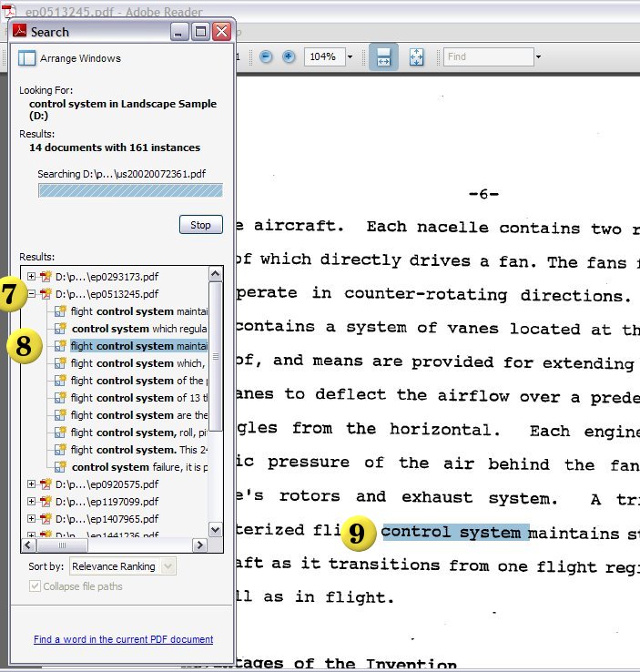Click the search progress bar
The width and height of the screenshot is (640, 672).
click(x=130, y=190)
